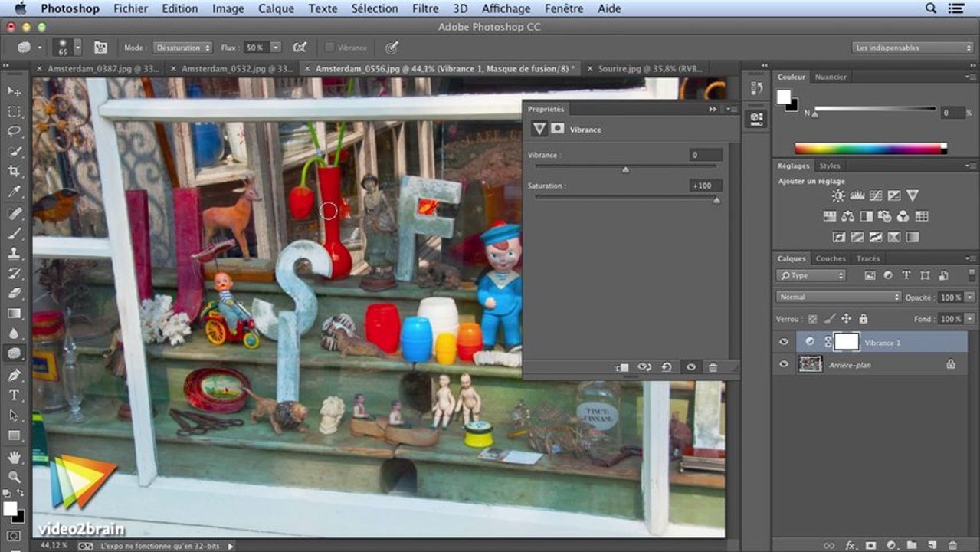Select the Crop tool
Image resolution: width=980 pixels, height=552 pixels.
tap(14, 171)
